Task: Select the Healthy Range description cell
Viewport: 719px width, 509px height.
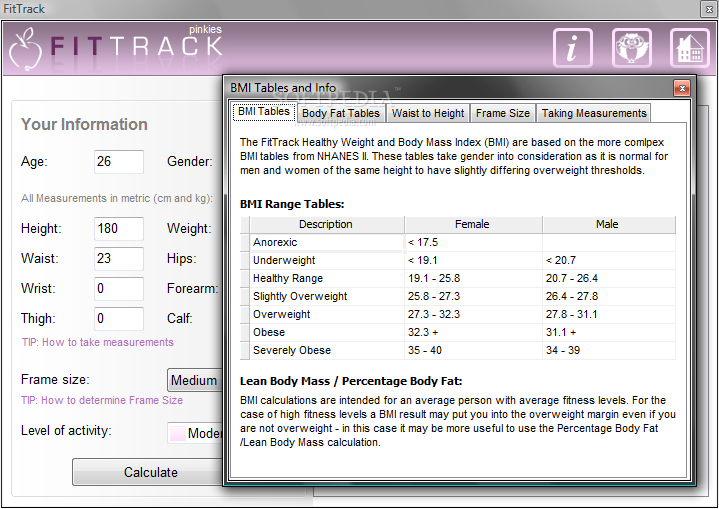Action: [327, 278]
